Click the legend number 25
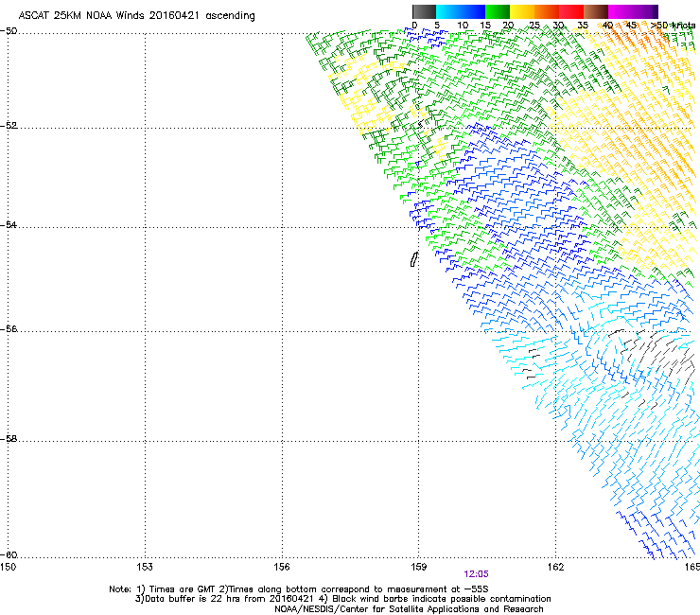700x615 pixels. coord(534,26)
